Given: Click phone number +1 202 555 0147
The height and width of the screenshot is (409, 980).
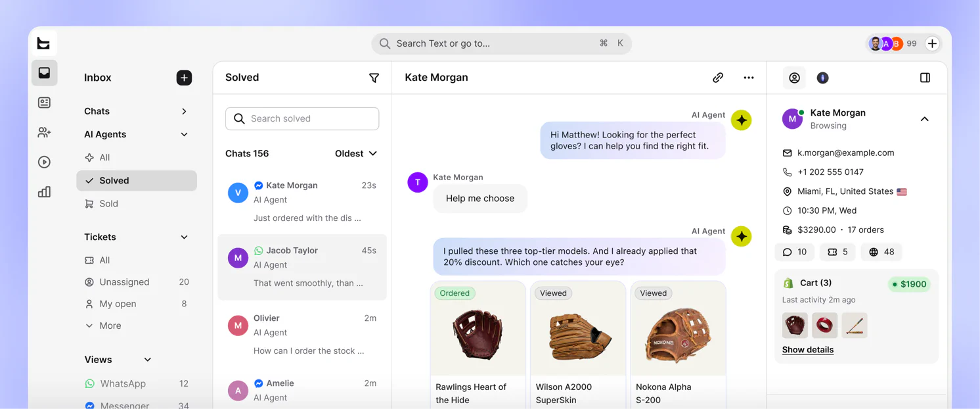Looking at the screenshot, I should pyautogui.click(x=830, y=172).
